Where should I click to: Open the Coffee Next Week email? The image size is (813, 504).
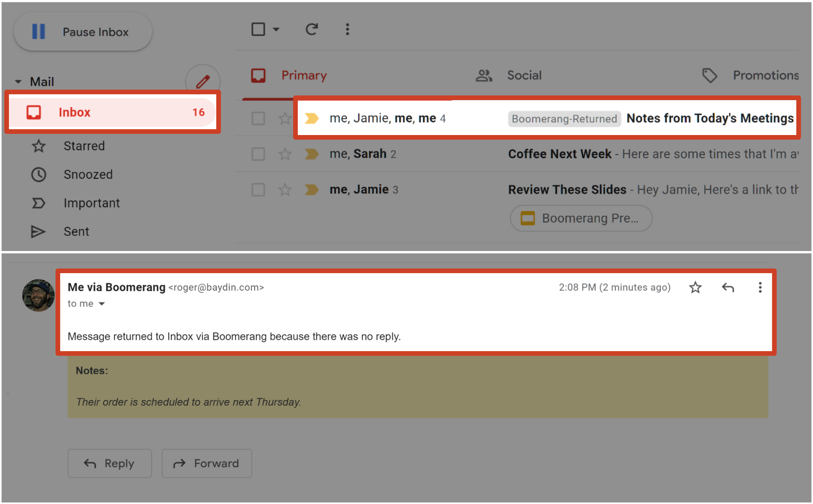tap(559, 154)
